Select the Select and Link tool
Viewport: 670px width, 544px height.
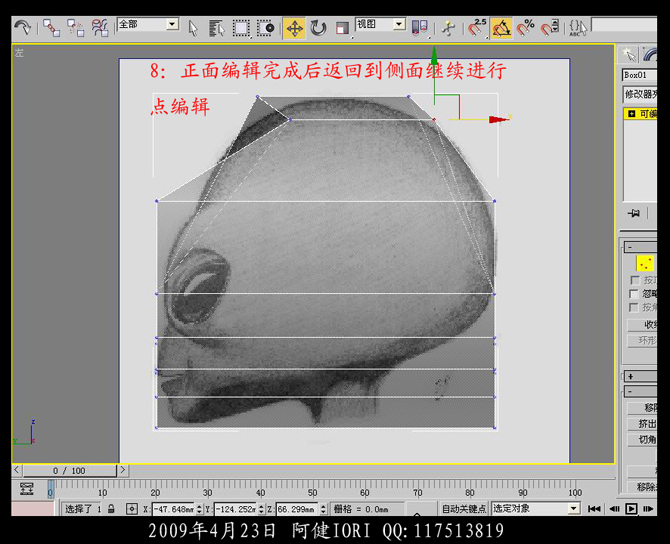(x=51, y=28)
